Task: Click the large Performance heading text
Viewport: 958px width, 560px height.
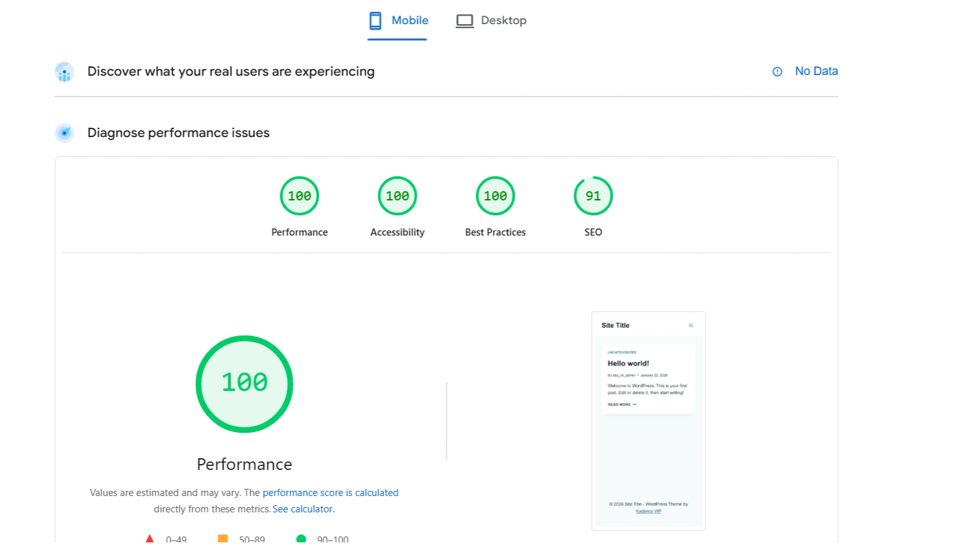Action: pos(244,464)
